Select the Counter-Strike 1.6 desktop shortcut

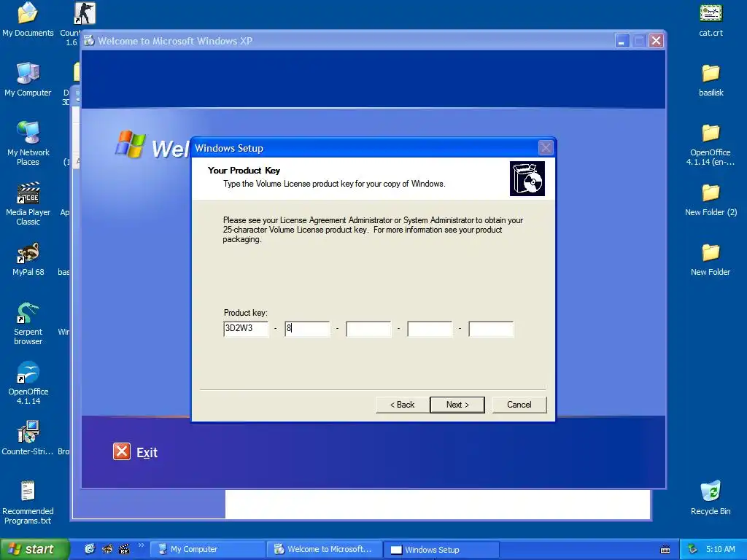point(85,13)
